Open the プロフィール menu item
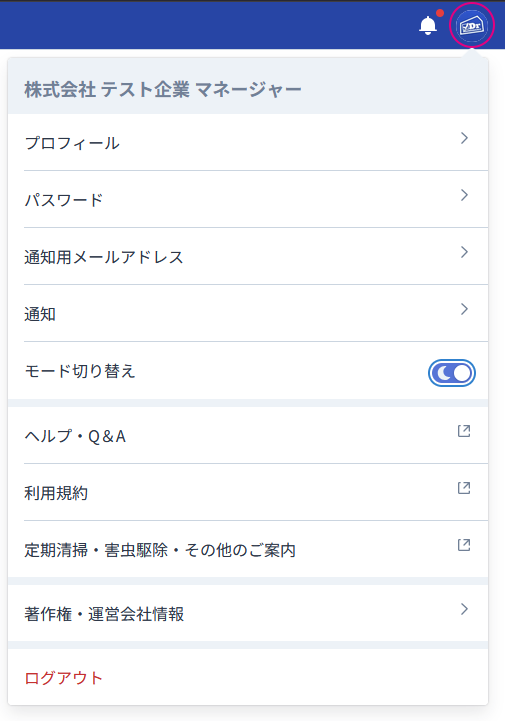The width and height of the screenshot is (505, 721). pos(248,143)
